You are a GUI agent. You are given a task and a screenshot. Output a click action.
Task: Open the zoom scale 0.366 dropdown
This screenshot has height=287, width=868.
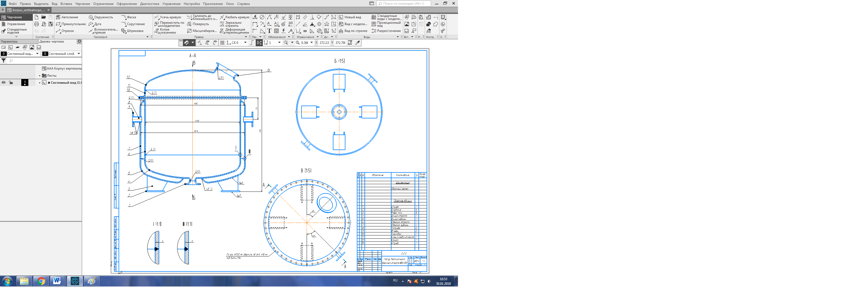pos(311,43)
